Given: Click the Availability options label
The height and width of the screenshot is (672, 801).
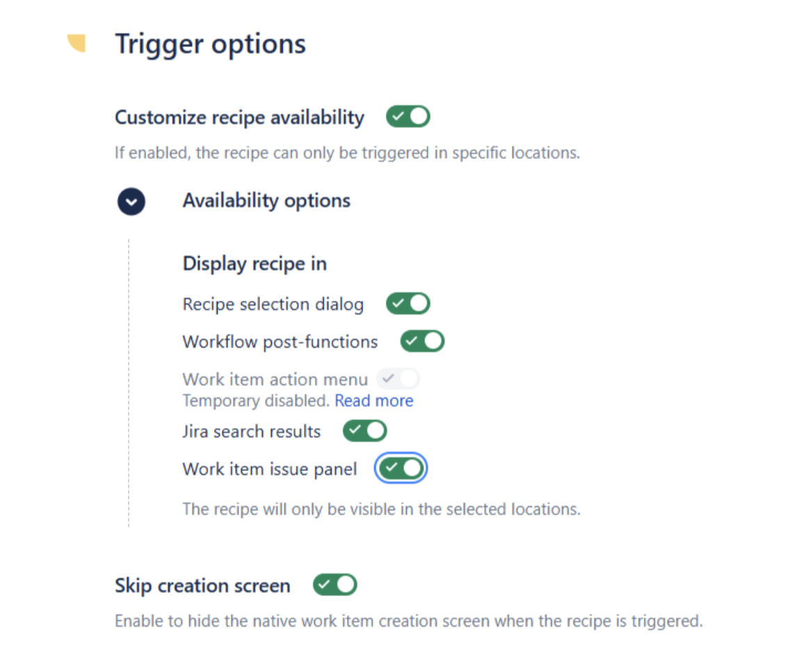Looking at the screenshot, I should [266, 201].
